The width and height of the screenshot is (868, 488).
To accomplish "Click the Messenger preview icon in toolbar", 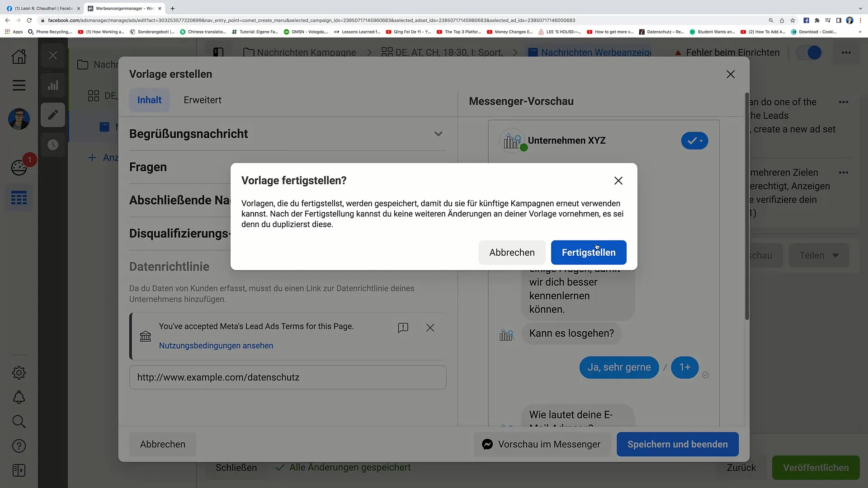I will pos(487,444).
